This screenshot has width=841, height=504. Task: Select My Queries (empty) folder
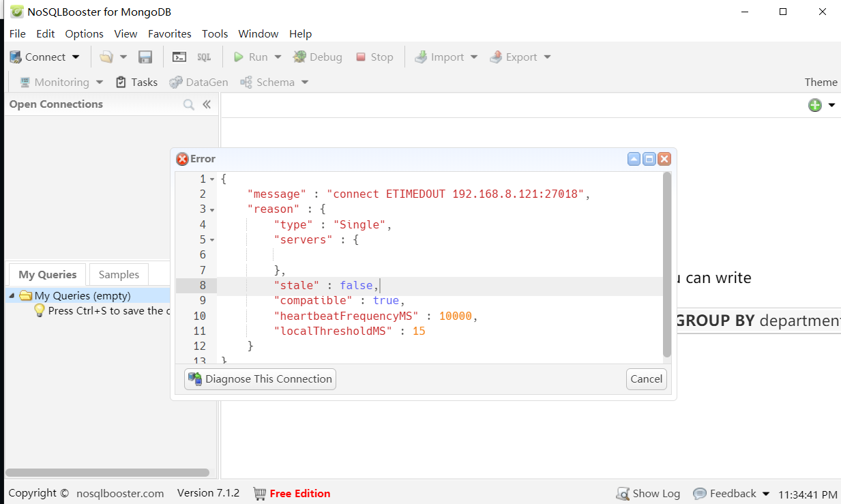(x=83, y=295)
